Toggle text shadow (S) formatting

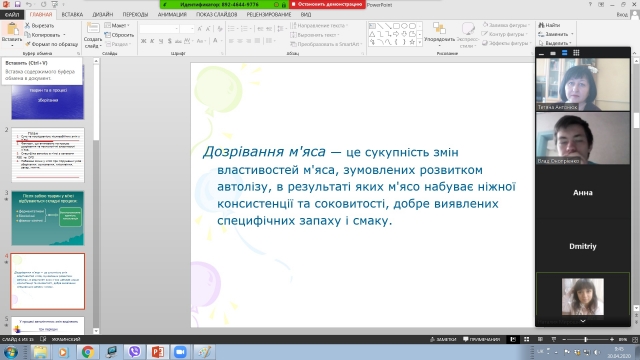(x=169, y=41)
